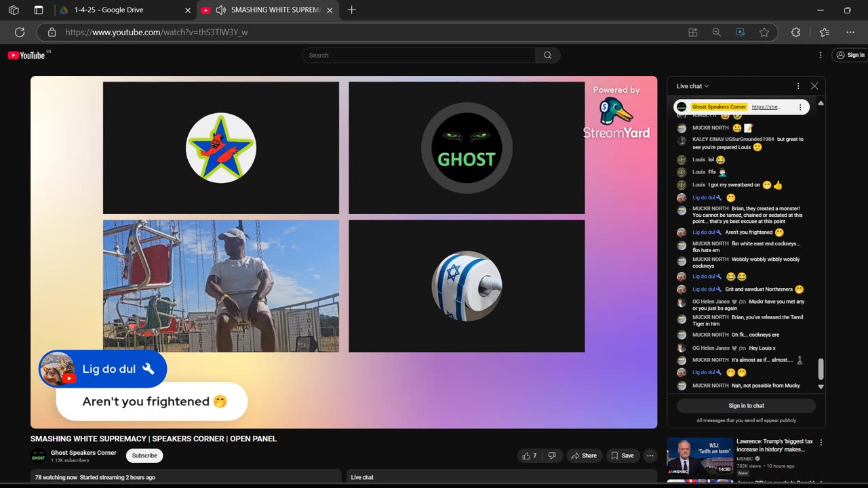Click the media cast icon in address bar

click(740, 32)
